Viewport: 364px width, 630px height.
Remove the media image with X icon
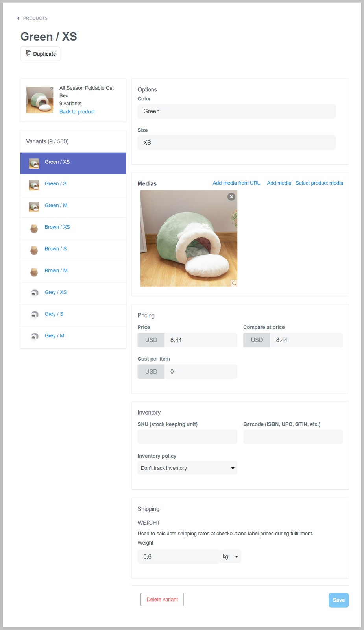[x=231, y=197]
